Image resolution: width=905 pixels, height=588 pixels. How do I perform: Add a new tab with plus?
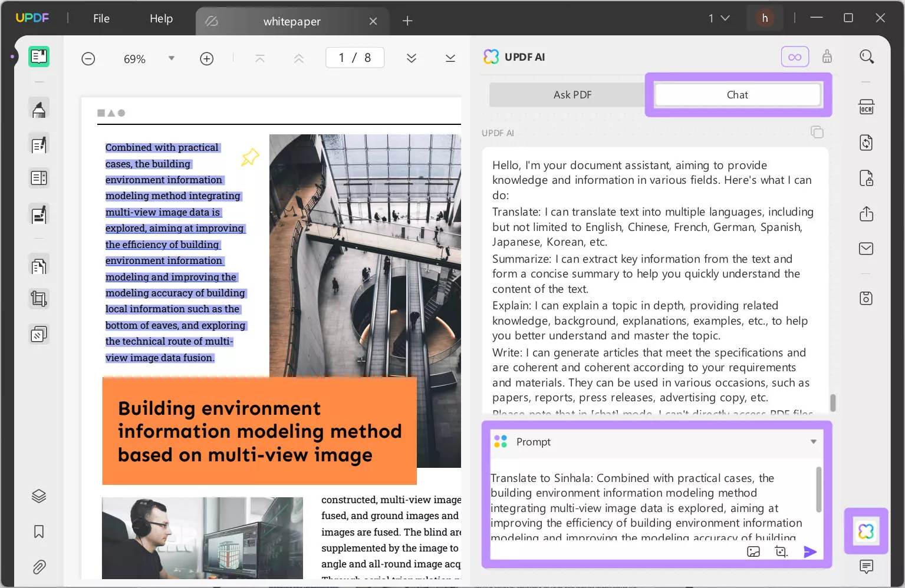pyautogui.click(x=407, y=21)
